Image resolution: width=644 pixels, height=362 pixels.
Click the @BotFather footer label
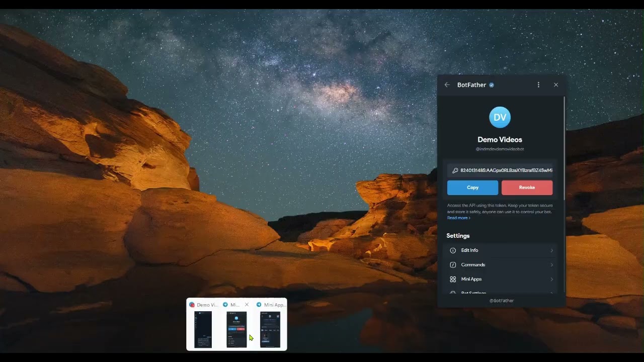coord(502,301)
